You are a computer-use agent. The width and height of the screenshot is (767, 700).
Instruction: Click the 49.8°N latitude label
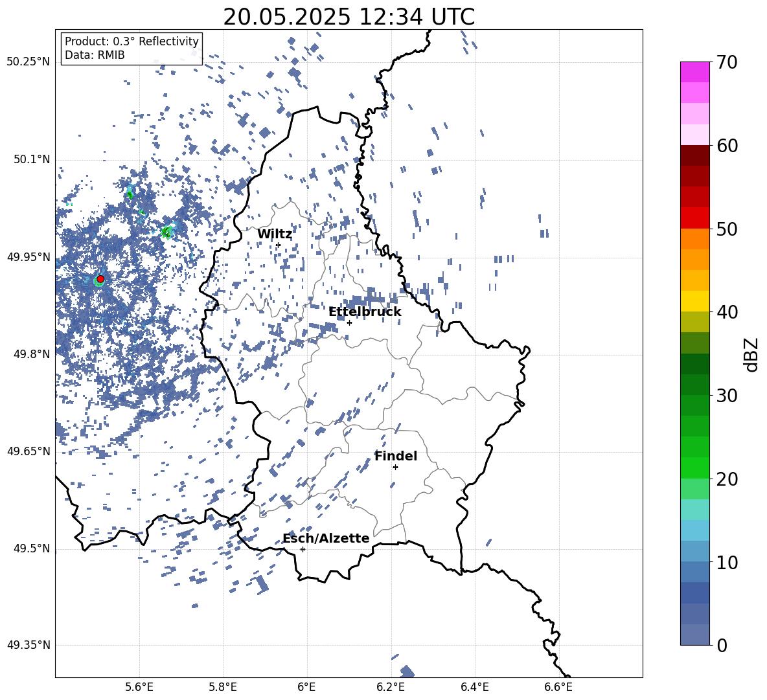coord(32,354)
